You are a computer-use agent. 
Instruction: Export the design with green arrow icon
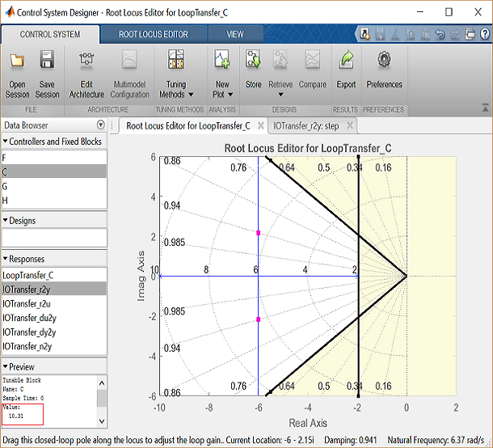coord(347,60)
